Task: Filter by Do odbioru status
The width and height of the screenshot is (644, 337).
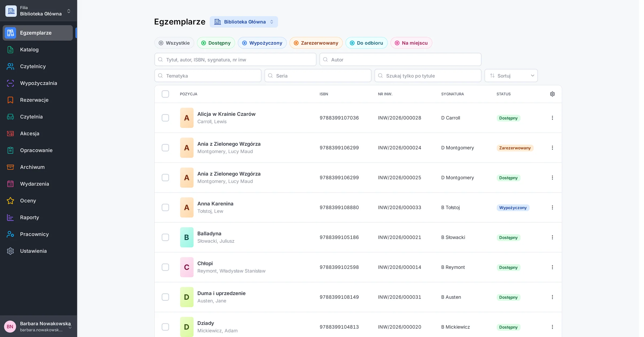Action: click(x=367, y=43)
